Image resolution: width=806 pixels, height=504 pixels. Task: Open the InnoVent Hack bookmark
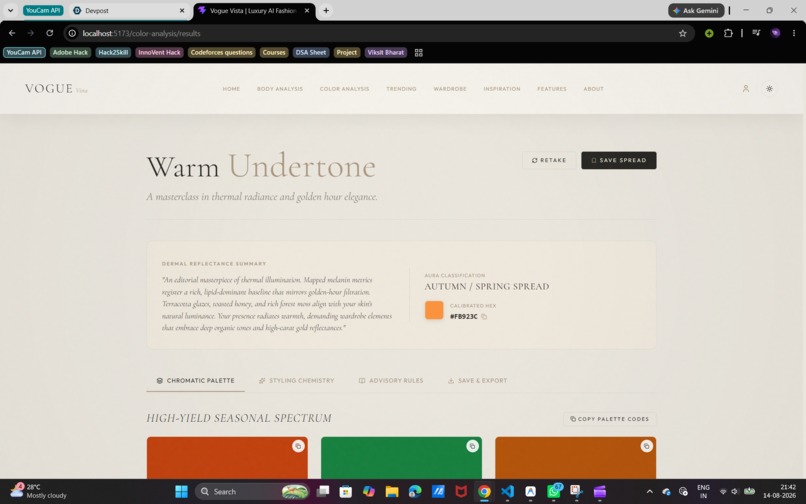point(159,52)
